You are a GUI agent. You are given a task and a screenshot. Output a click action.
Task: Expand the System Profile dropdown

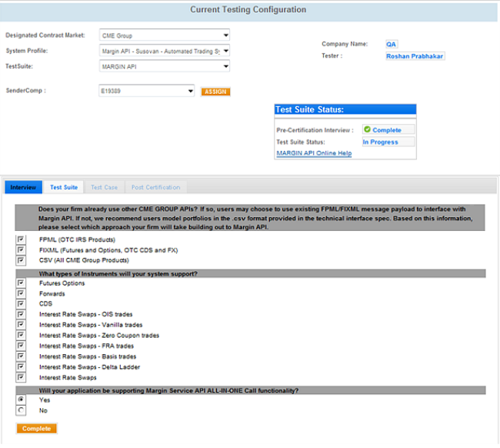[225, 52]
